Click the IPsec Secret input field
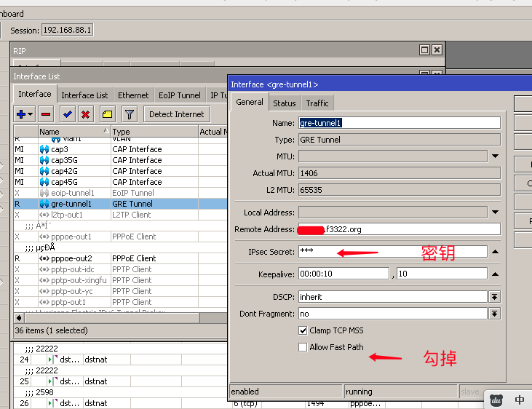The width and height of the screenshot is (532, 409). pyautogui.click(x=393, y=252)
